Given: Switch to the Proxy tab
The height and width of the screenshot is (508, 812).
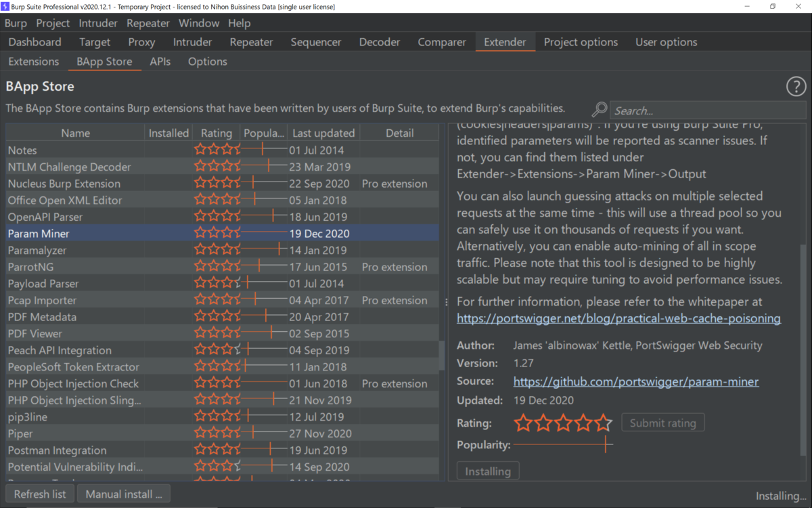Looking at the screenshot, I should 141,42.
